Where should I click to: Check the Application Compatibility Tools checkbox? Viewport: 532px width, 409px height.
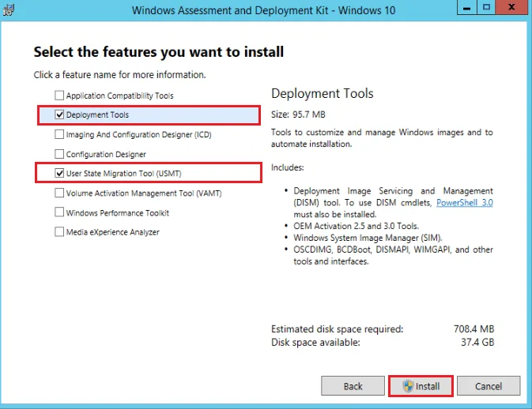[x=59, y=96]
